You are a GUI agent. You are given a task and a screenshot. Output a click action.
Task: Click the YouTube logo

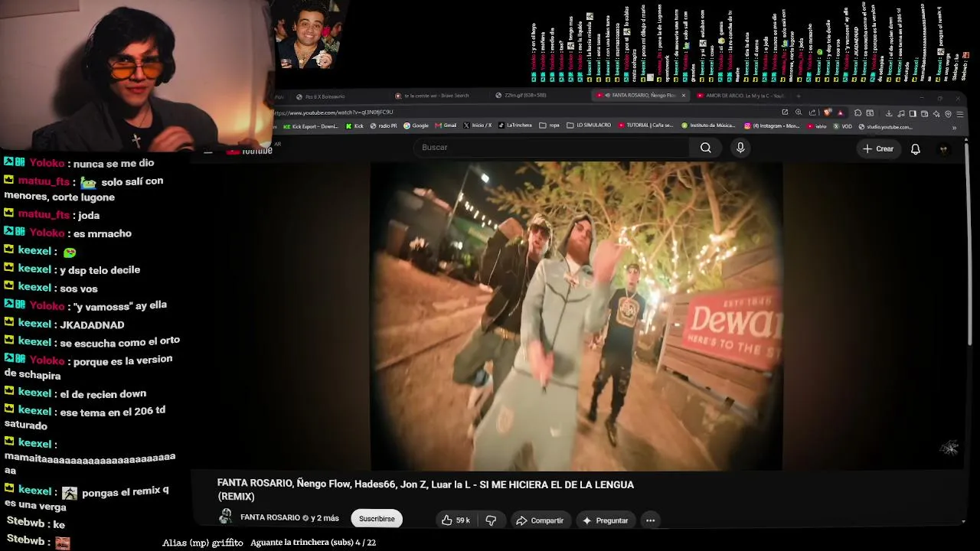tap(250, 150)
